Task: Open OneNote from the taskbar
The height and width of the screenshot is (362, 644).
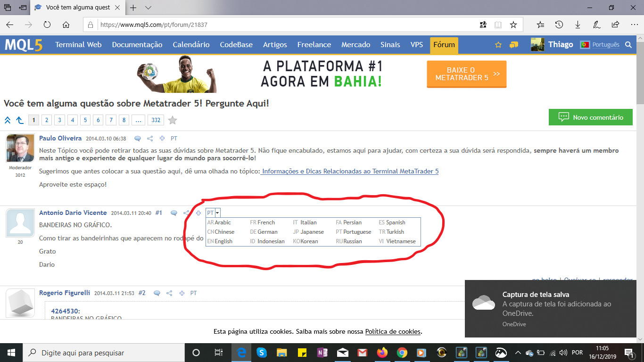Action: click(x=322, y=353)
